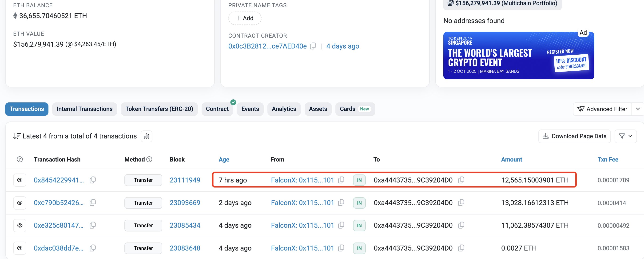Open the funnel filter dropdown
The height and width of the screenshot is (259, 644).
point(625,136)
